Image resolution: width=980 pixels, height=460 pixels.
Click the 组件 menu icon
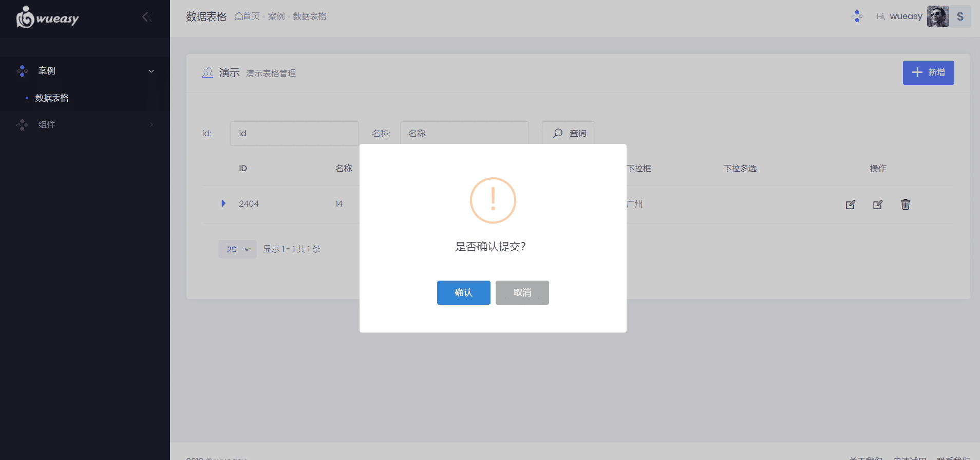22,125
